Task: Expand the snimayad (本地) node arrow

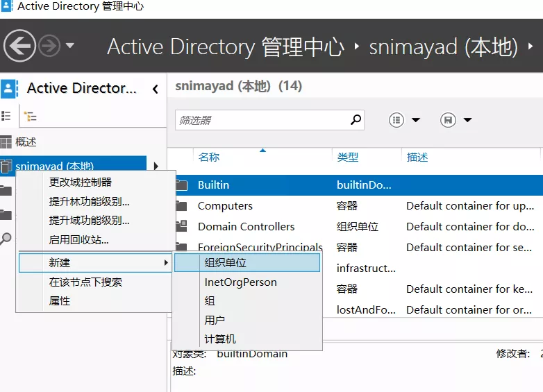Action: pyautogui.click(x=156, y=166)
